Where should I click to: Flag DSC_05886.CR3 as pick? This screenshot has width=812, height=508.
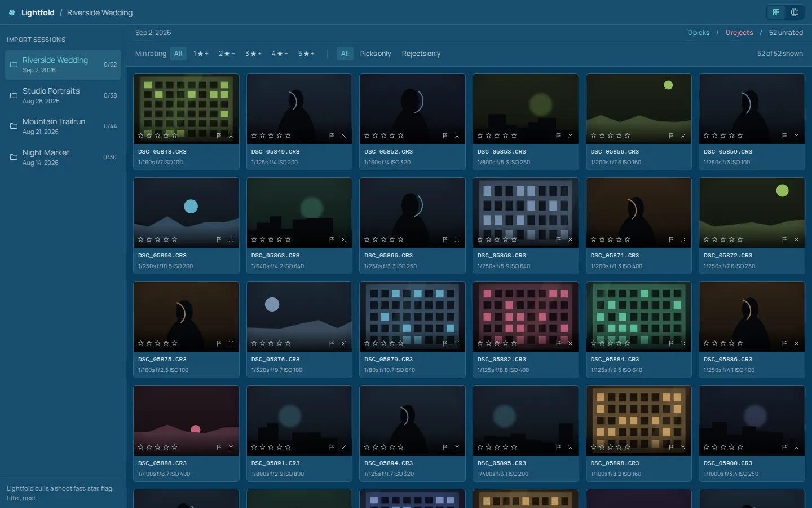point(784,343)
